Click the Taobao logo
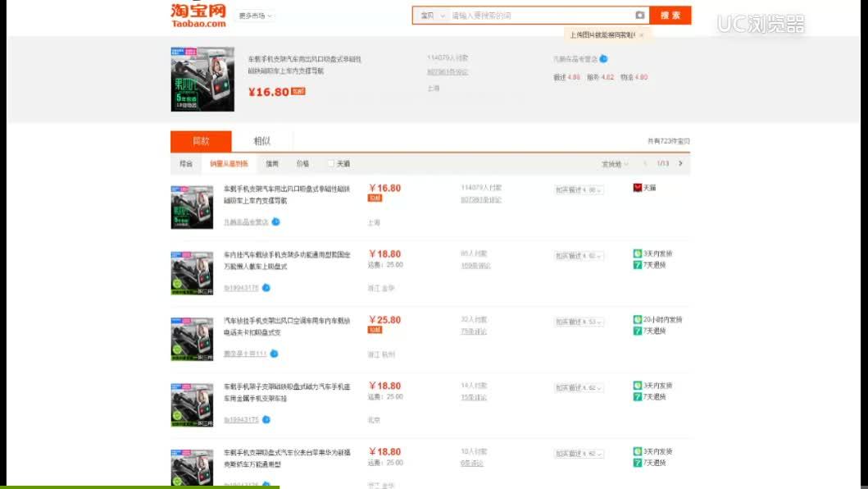868x489 pixels. coord(198,15)
